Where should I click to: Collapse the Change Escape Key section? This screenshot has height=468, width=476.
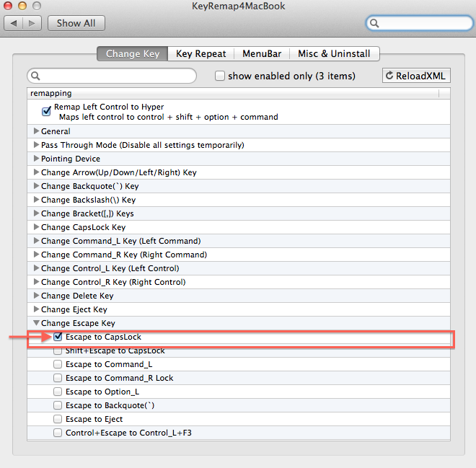point(36,323)
